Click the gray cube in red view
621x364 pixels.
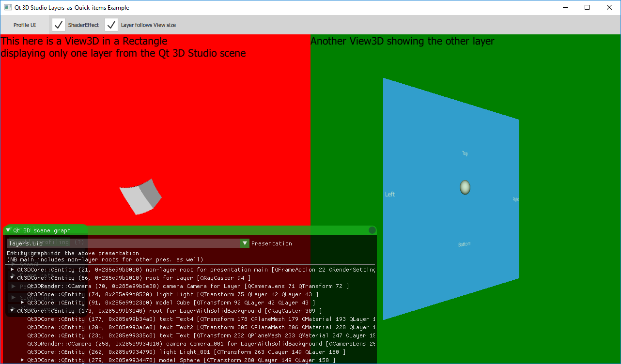[x=140, y=196]
